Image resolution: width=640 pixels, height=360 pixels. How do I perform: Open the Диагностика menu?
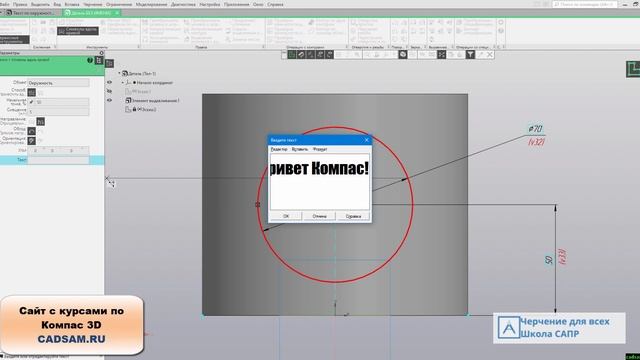pos(183,4)
